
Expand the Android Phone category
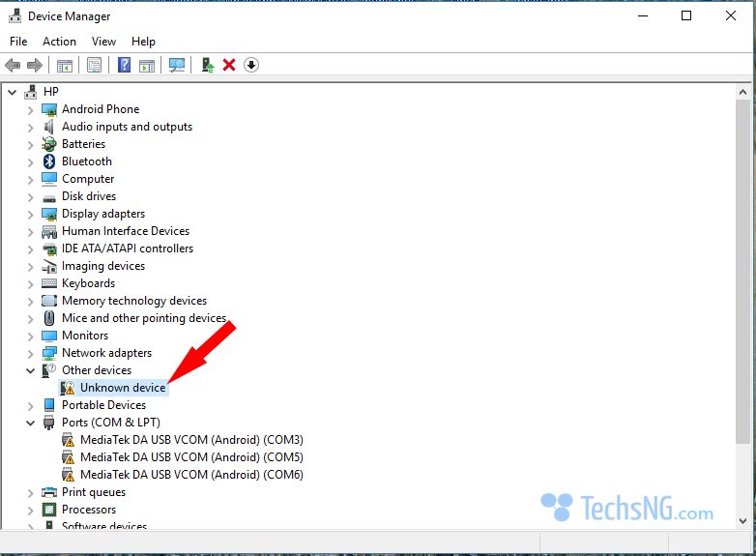[x=30, y=110]
